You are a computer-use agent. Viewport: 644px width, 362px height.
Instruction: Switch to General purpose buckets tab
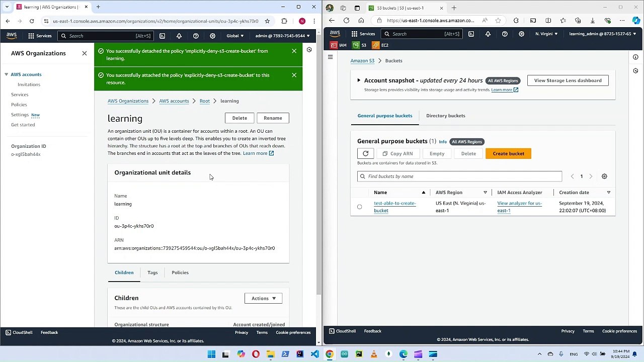[x=385, y=116]
